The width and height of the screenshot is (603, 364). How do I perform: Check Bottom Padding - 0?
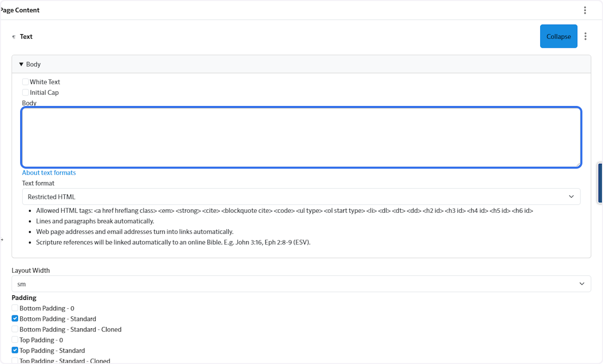pyautogui.click(x=15, y=308)
